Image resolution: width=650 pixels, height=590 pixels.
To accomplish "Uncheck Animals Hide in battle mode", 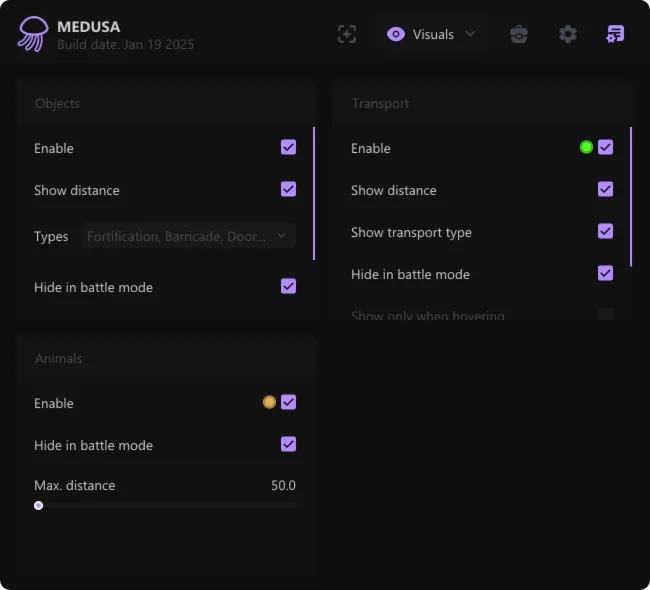I will click(x=288, y=444).
